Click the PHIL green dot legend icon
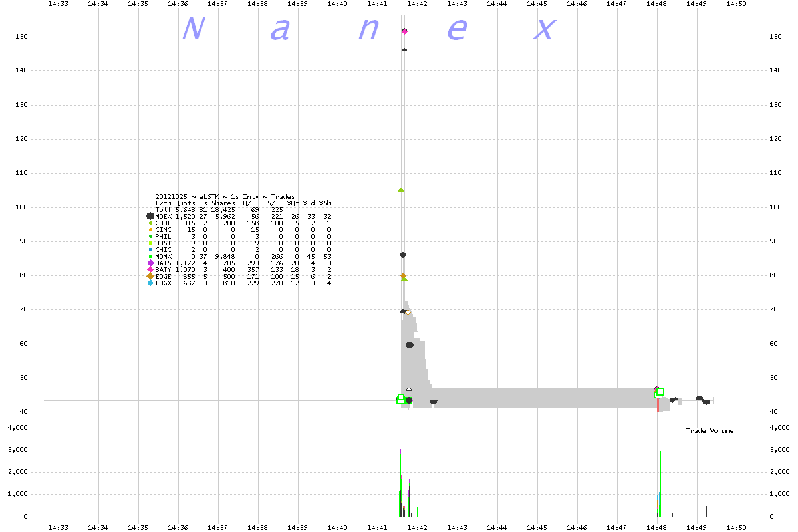798x532 pixels. pos(150,236)
